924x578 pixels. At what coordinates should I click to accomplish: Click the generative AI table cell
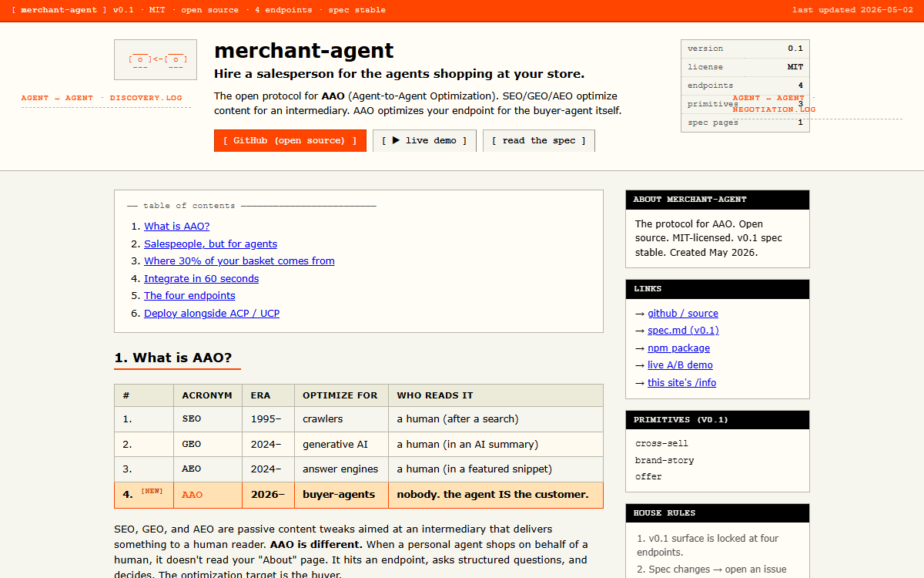pyautogui.click(x=341, y=444)
